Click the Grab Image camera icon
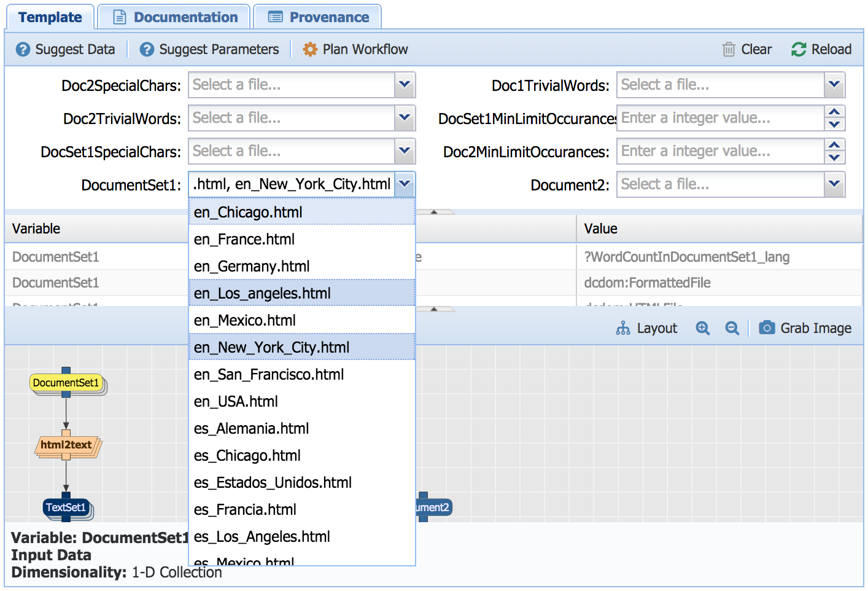868x591 pixels. pyautogui.click(x=767, y=327)
